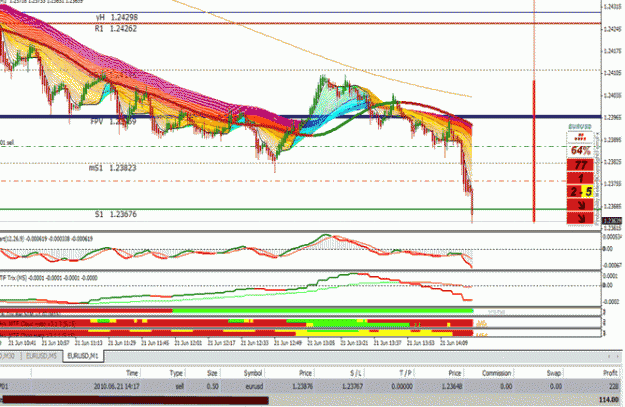Screen dimensions: 625x407
Task: Click the R1 1.24262 pivot label
Action: (x=116, y=28)
